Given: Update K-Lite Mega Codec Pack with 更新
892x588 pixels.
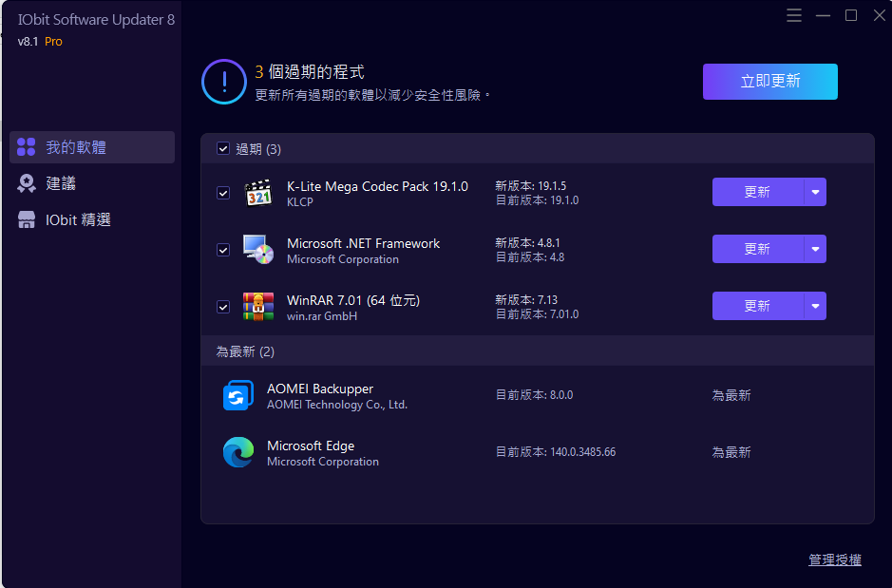Looking at the screenshot, I should coord(758,192).
